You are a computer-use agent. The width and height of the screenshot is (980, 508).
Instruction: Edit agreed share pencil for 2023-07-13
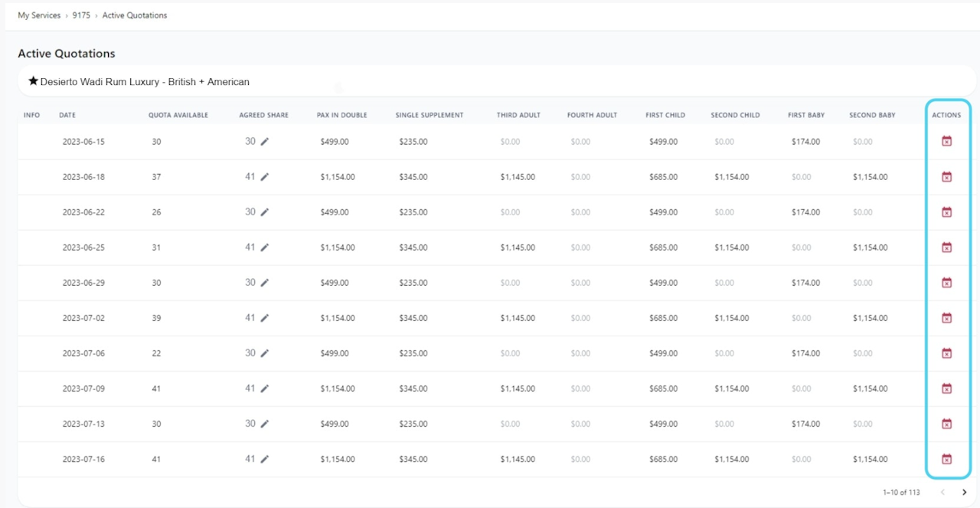click(265, 424)
